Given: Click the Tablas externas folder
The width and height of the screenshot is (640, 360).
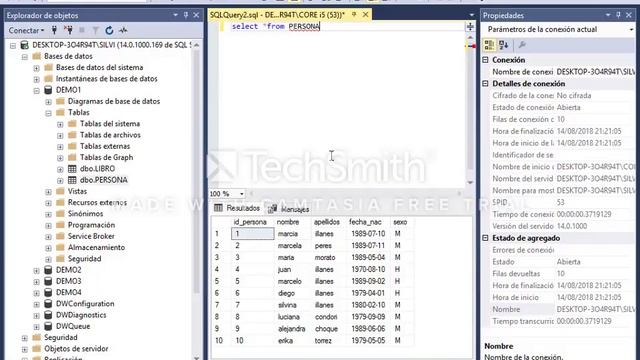Looking at the screenshot, I should tap(105, 146).
